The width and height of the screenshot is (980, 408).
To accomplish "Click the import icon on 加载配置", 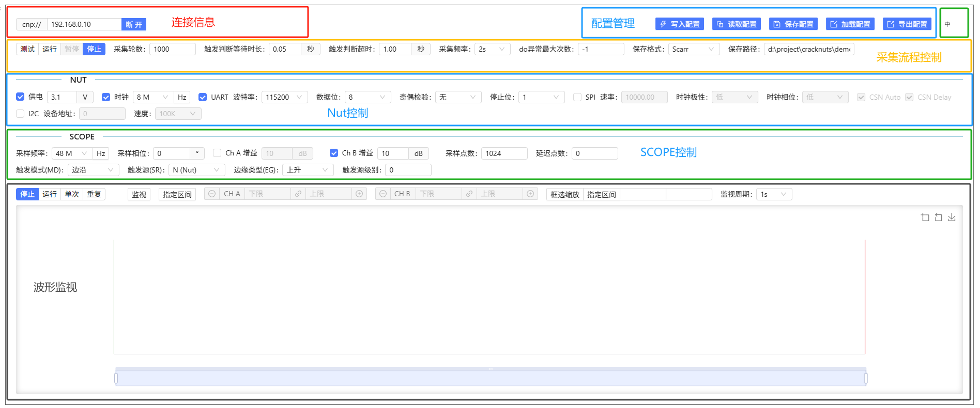I will (834, 24).
